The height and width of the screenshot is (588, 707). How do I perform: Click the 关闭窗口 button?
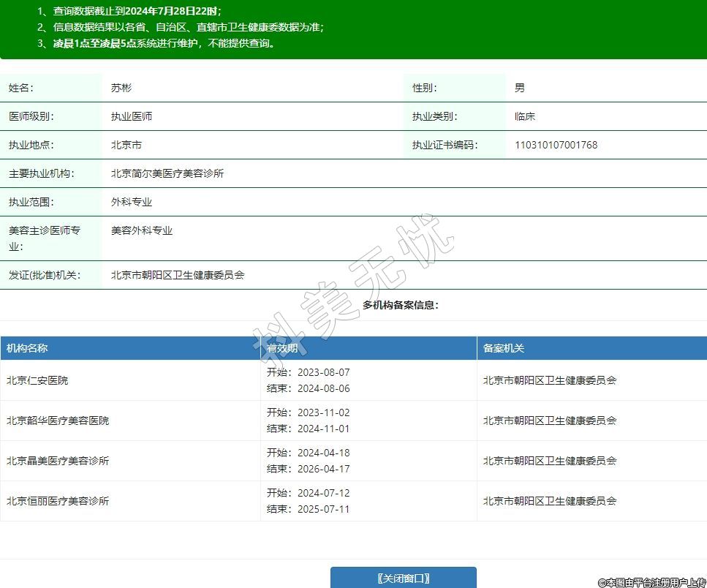coord(403,578)
